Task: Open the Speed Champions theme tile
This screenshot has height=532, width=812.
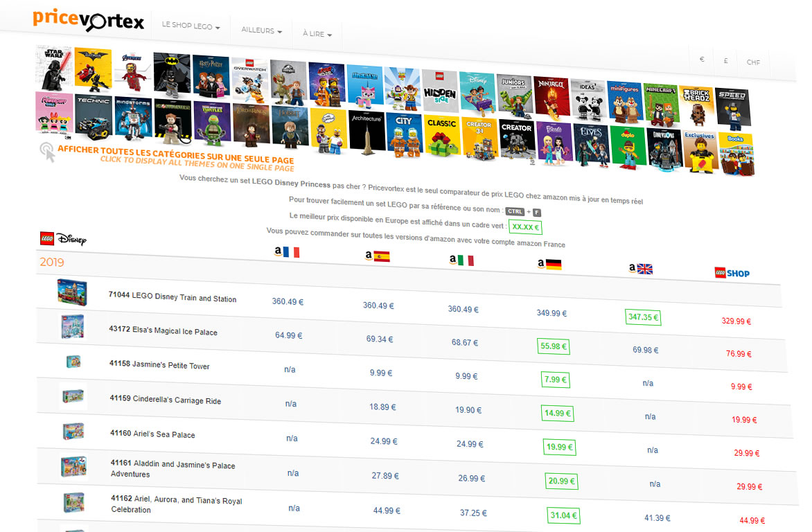Action: click(x=732, y=107)
